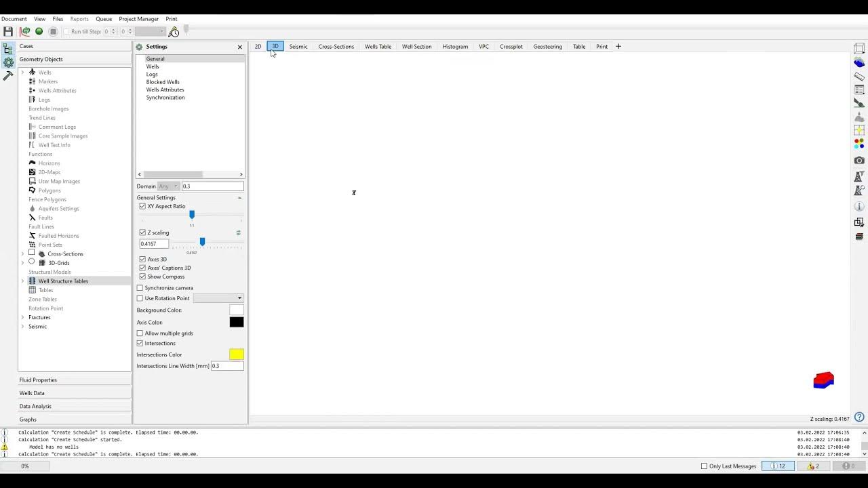Click the Z scaling reset arrows icon
Viewport: 868px width, 488px height.
(x=238, y=232)
